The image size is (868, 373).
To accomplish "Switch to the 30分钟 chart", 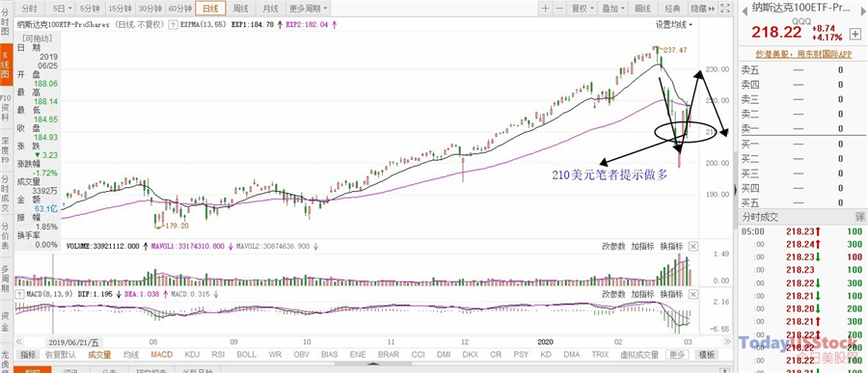I will (x=149, y=9).
